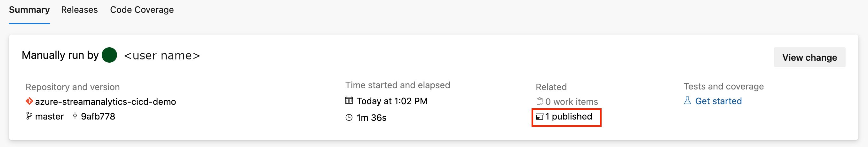The image size is (868, 147).
Task: Click the published artifact box icon
Action: pyautogui.click(x=540, y=117)
